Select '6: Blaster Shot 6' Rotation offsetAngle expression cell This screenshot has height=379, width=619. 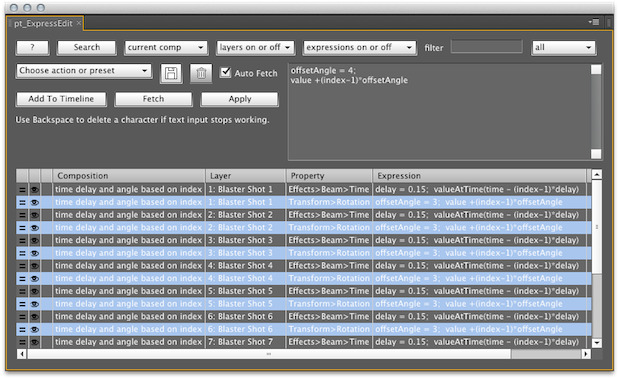[479, 329]
